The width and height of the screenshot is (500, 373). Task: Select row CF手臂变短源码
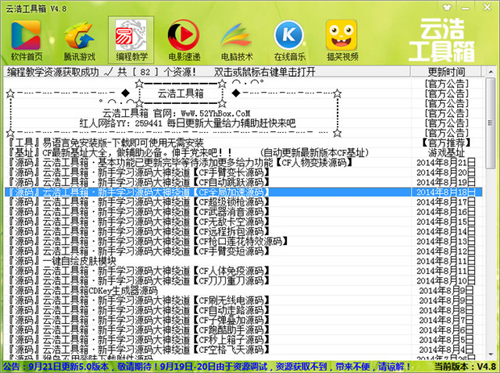pos(242,251)
